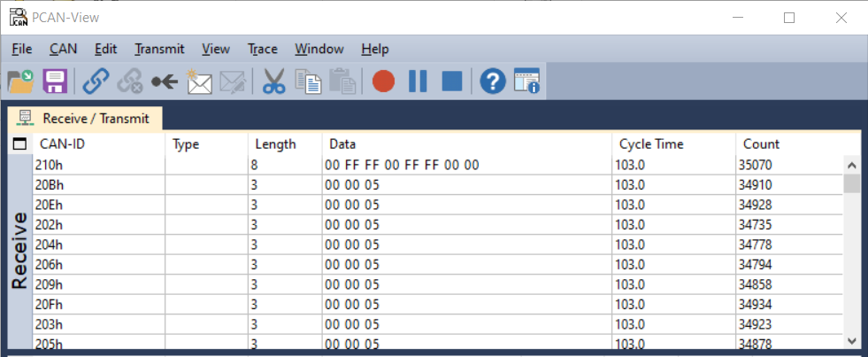Open the File menu
This screenshot has width=868, height=357.
pos(21,49)
